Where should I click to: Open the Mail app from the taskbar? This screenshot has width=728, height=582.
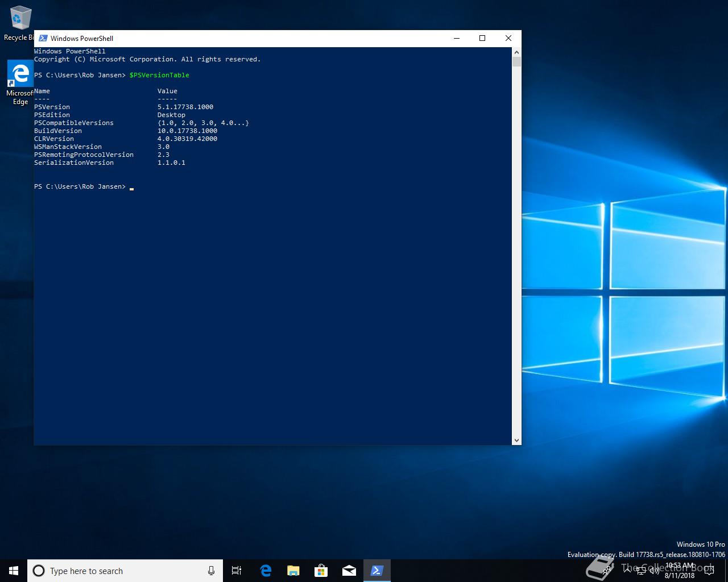coord(349,571)
